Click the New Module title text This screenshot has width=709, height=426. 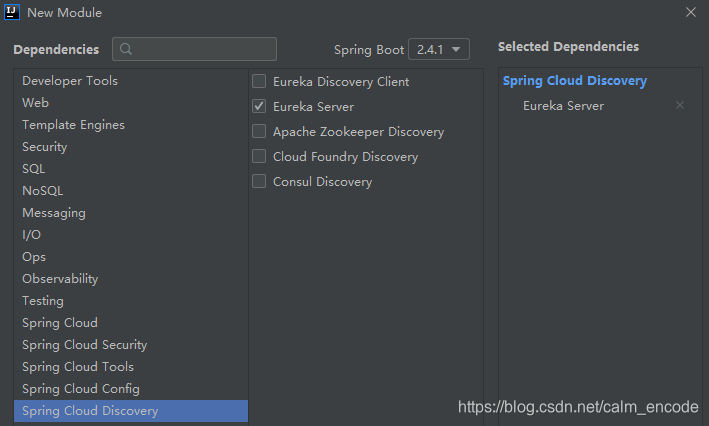coord(65,13)
